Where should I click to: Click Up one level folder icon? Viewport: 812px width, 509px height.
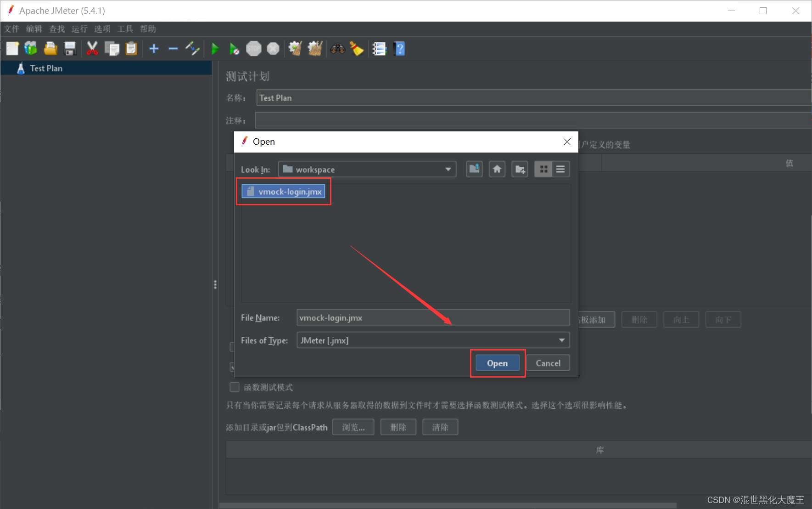click(474, 169)
